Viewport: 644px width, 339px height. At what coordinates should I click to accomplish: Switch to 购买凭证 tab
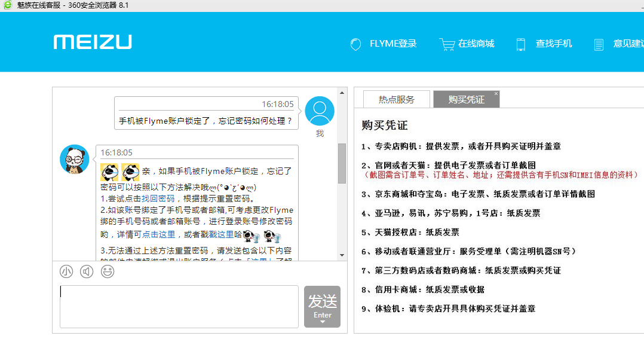pyautogui.click(x=466, y=99)
